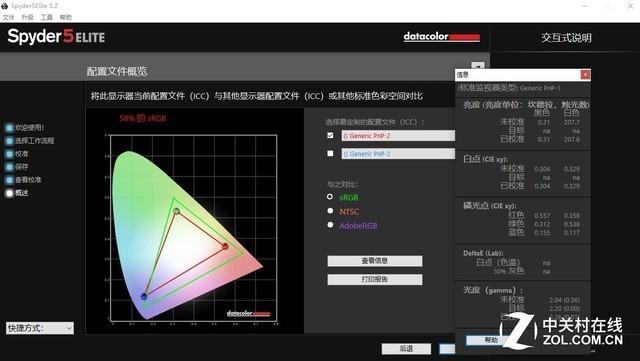Click the 打印报告 button
This screenshot has width=640, height=361.
375,280
